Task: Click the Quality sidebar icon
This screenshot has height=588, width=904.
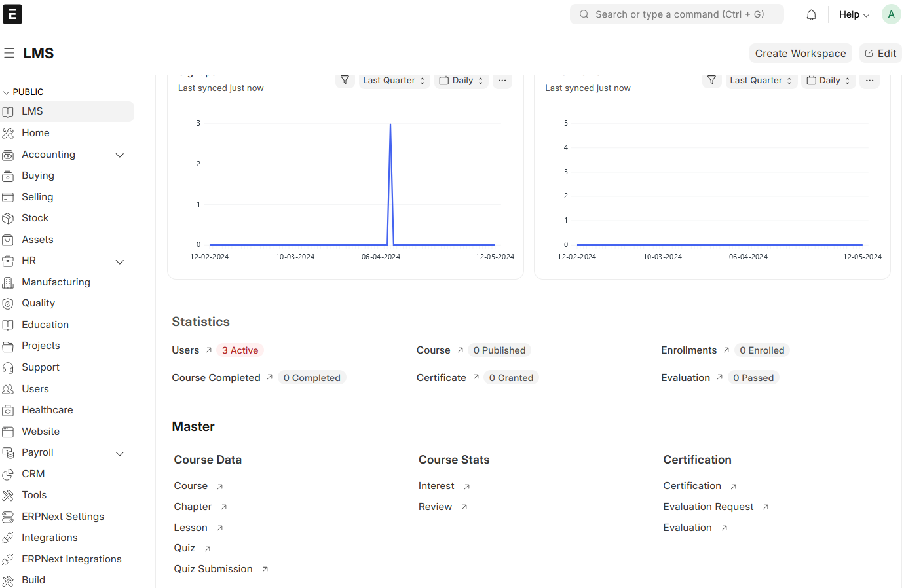Action: [x=8, y=303]
